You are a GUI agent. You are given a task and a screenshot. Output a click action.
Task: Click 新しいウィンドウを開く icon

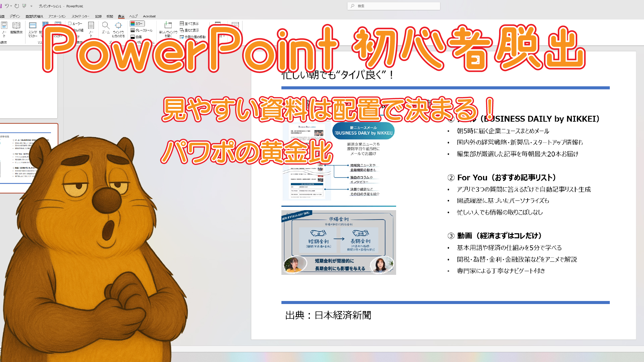point(168,29)
